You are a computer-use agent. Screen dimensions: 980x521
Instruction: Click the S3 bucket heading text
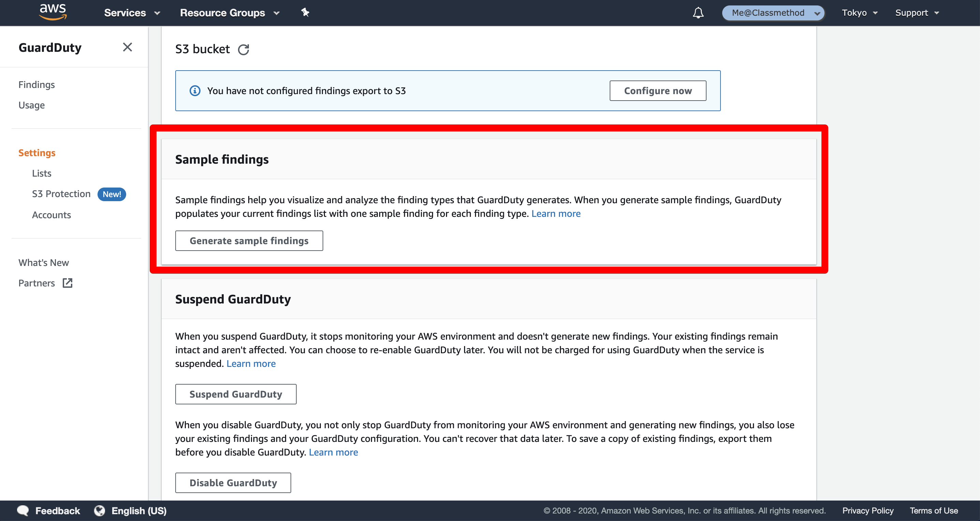click(203, 49)
